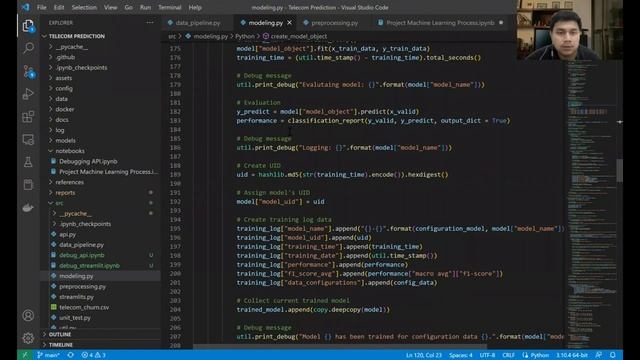Click the synchronize changes icon in status bar
640x360 pixels.
pos(71,355)
